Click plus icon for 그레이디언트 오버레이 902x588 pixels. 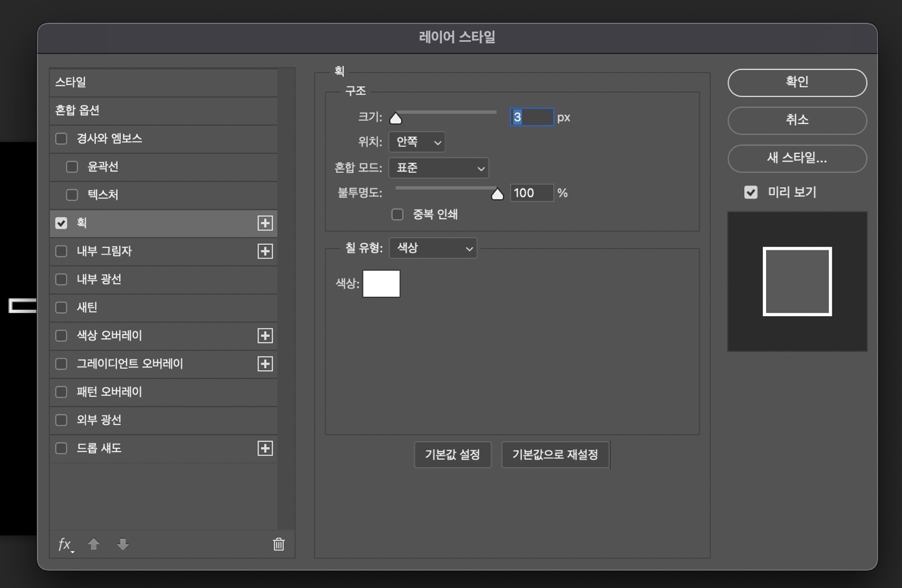pyautogui.click(x=265, y=364)
